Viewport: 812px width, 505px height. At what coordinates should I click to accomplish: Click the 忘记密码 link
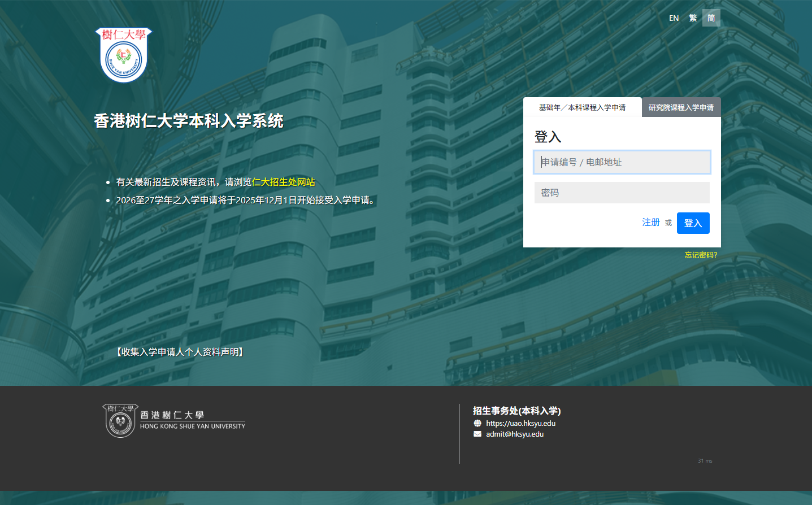700,255
